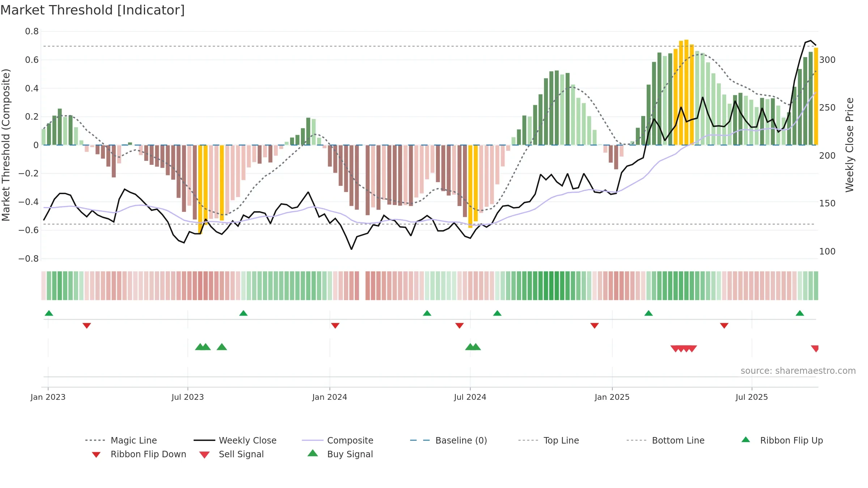
Task: Toggle Top Line legend entry
Action: (x=548, y=440)
